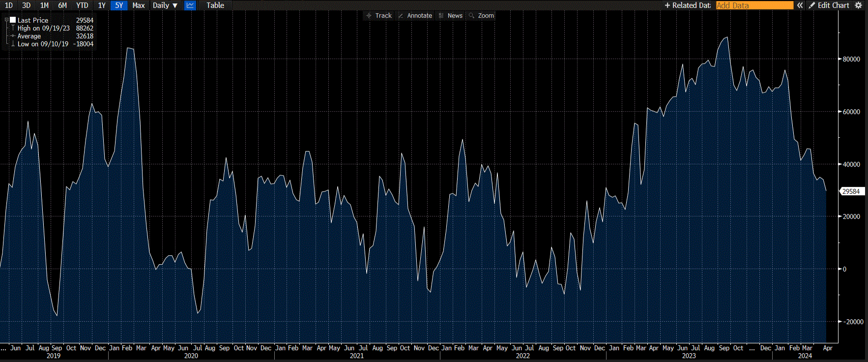
Task: Open chart settings gear icon
Action: pyautogui.click(x=859, y=5)
